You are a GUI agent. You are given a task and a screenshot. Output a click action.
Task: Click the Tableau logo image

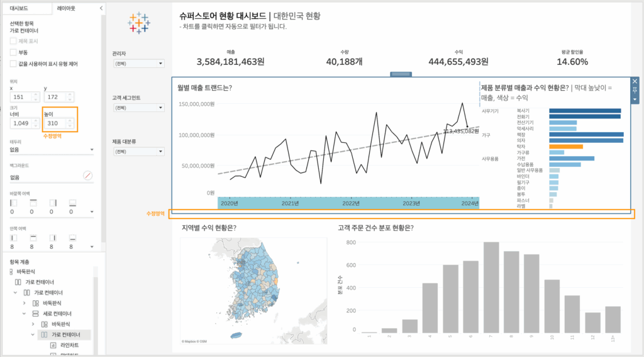[138, 22]
